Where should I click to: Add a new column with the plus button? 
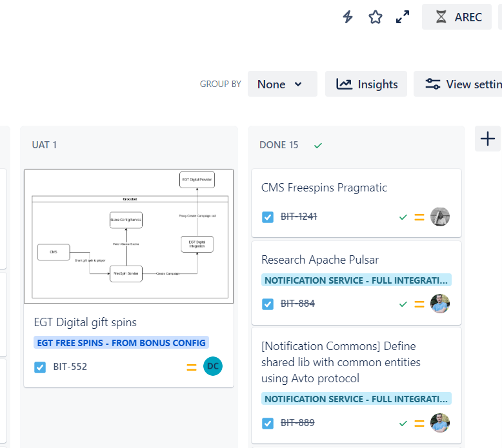[488, 139]
